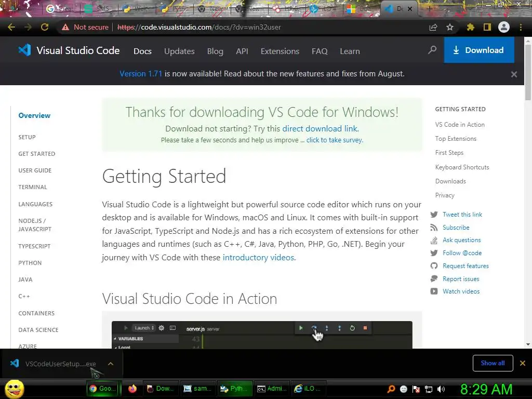Screen dimensions: 532x399
Task: Select Overview in the docs sidebar
Action: [x=34, y=115]
